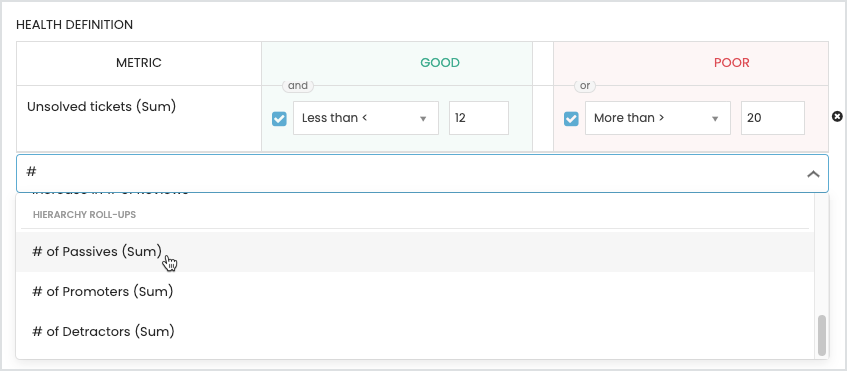This screenshot has width=847, height=371.
Task: Click the dropdown list scrollbar thumb
Action: tap(822, 336)
